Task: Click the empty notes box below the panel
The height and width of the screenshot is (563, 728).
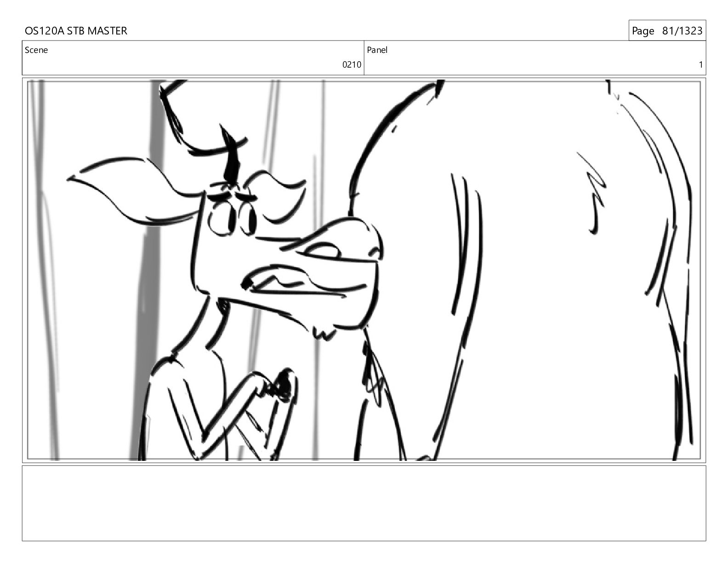Action: 364,503
